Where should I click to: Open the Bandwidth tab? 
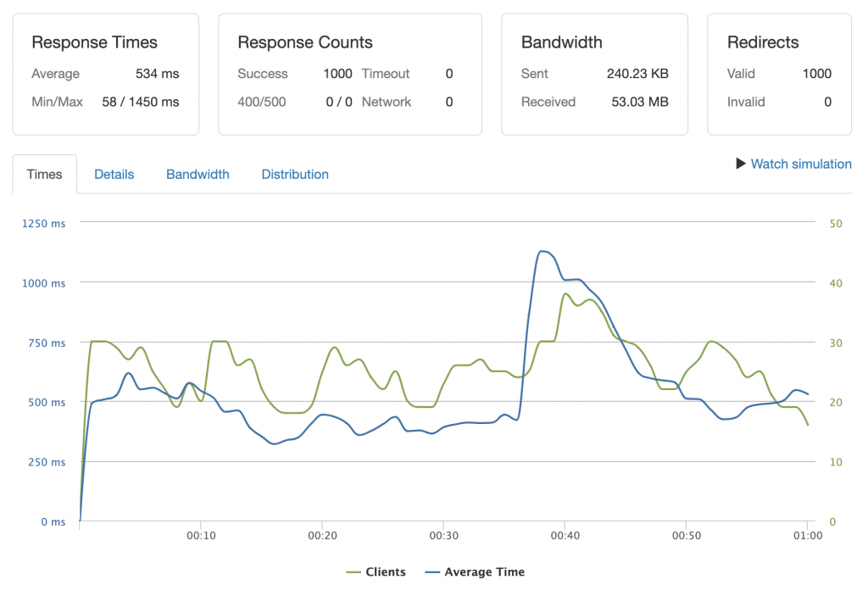198,175
